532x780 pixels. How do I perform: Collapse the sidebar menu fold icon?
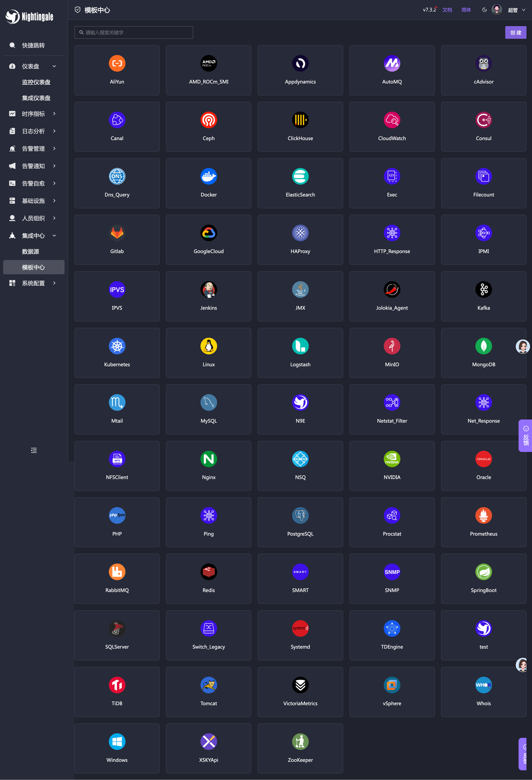pyautogui.click(x=34, y=450)
